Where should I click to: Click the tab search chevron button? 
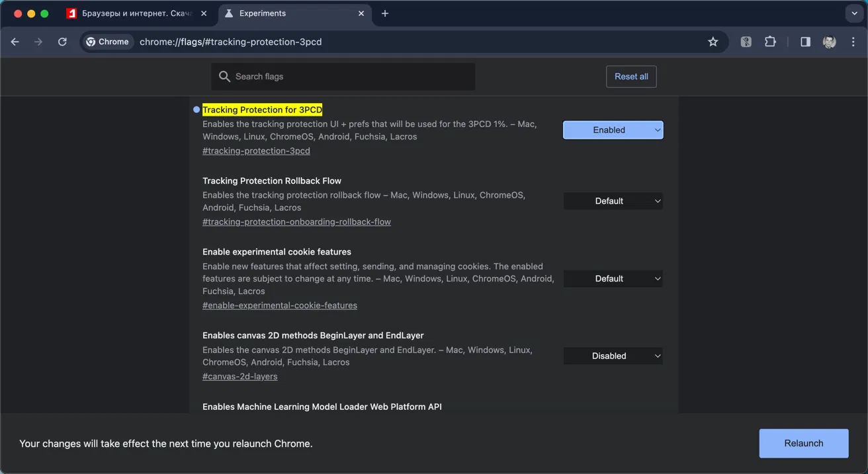click(x=855, y=13)
